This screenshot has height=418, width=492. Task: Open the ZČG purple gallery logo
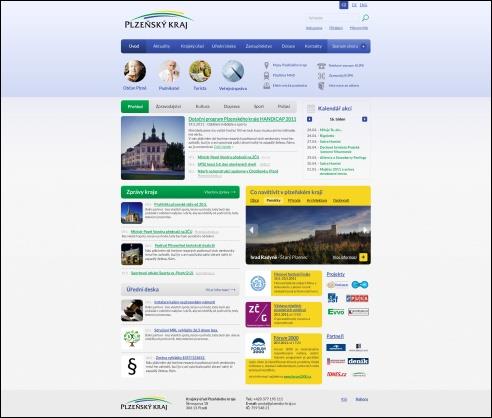click(x=258, y=314)
